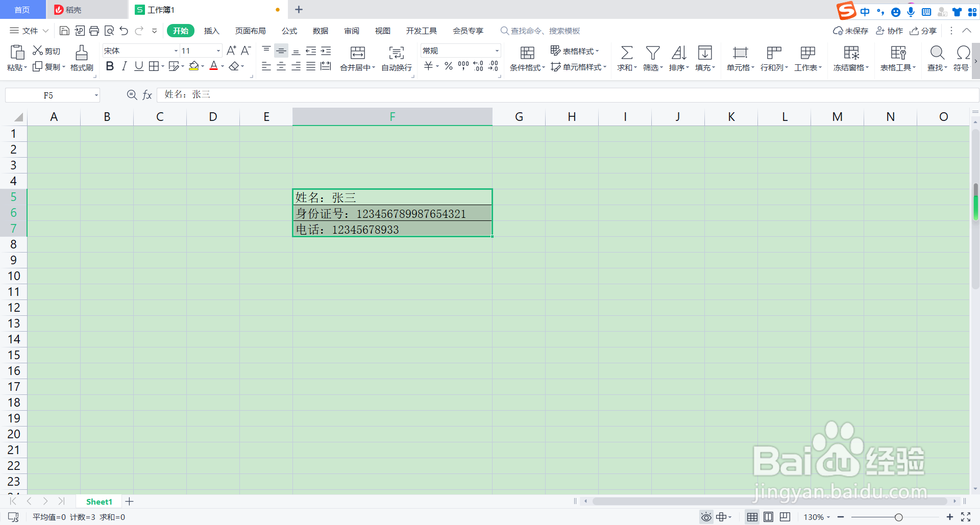Click the 分享 share button
This screenshot has width=980, height=525.
[923, 31]
